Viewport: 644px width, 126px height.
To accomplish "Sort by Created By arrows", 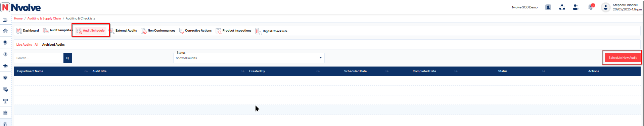I will click(x=318, y=71).
